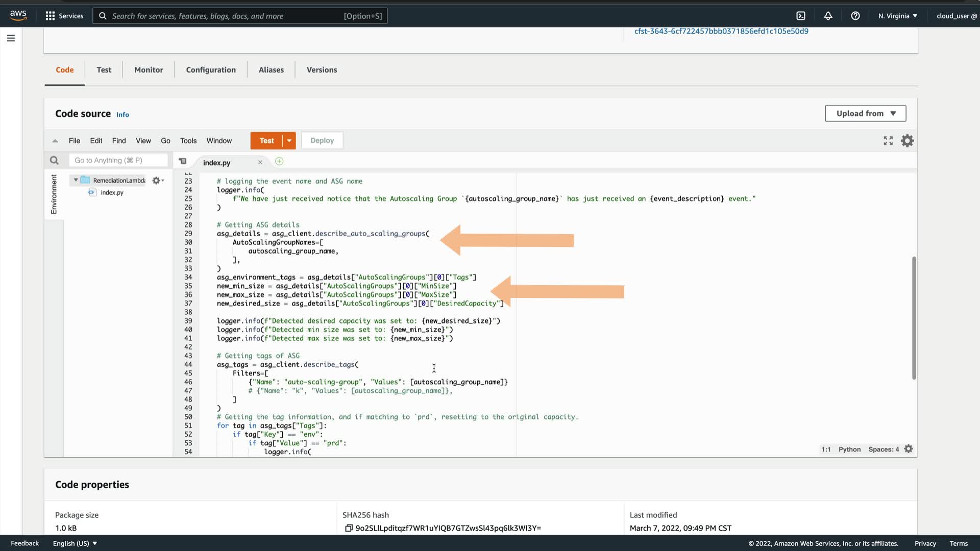Switch to the Configuration tab
The height and width of the screenshot is (551, 980).
tap(211, 70)
